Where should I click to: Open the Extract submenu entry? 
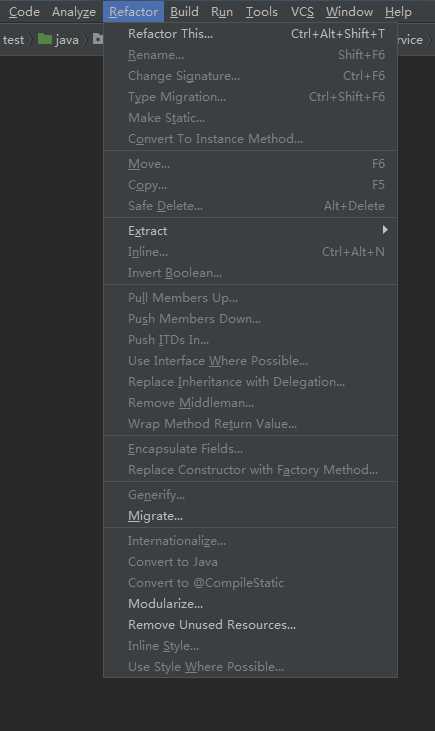[x=250, y=231]
